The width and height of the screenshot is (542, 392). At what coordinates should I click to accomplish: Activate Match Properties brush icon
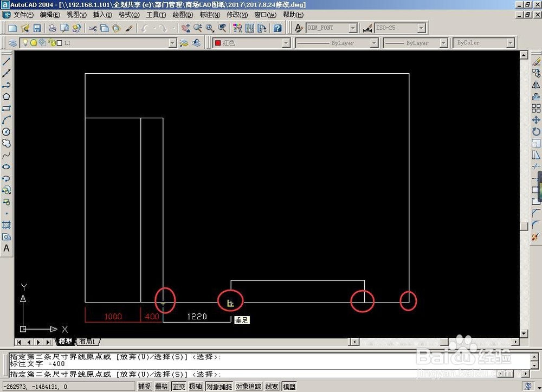[x=129, y=28]
